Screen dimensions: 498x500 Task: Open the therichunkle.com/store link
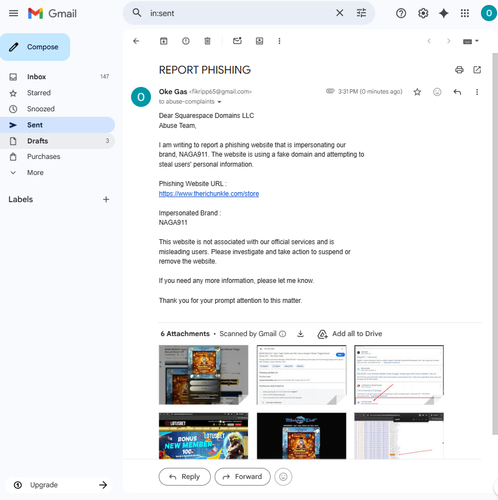(209, 194)
